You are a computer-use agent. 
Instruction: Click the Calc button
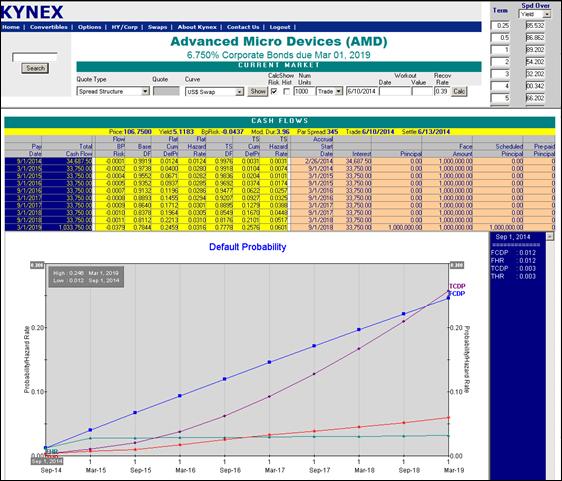(x=459, y=91)
